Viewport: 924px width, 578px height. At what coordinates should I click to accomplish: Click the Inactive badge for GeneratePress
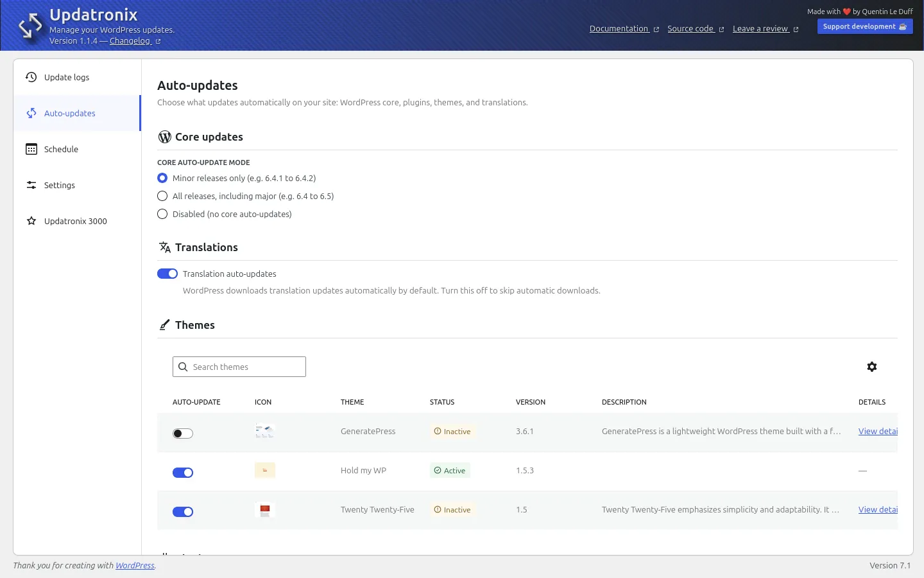click(x=452, y=432)
